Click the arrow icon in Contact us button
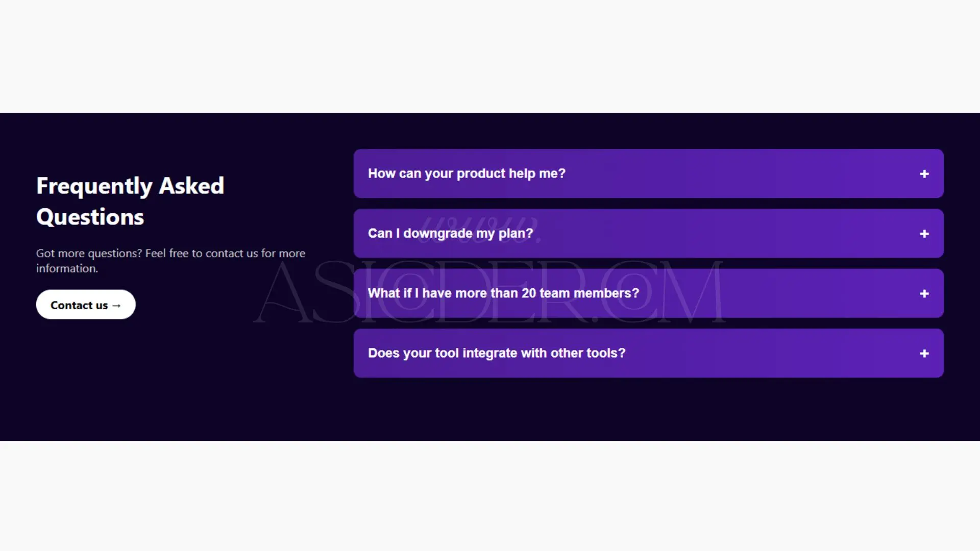Image resolution: width=980 pixels, height=551 pixels. tap(116, 306)
